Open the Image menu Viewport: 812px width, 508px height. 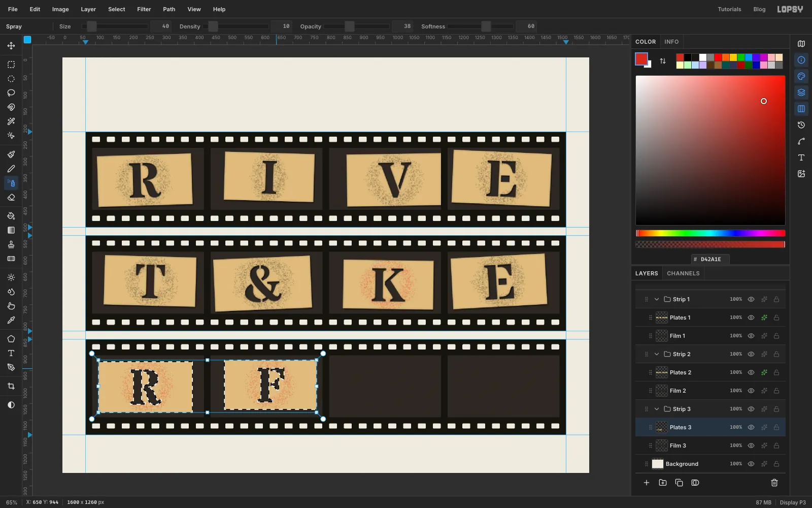pyautogui.click(x=60, y=9)
